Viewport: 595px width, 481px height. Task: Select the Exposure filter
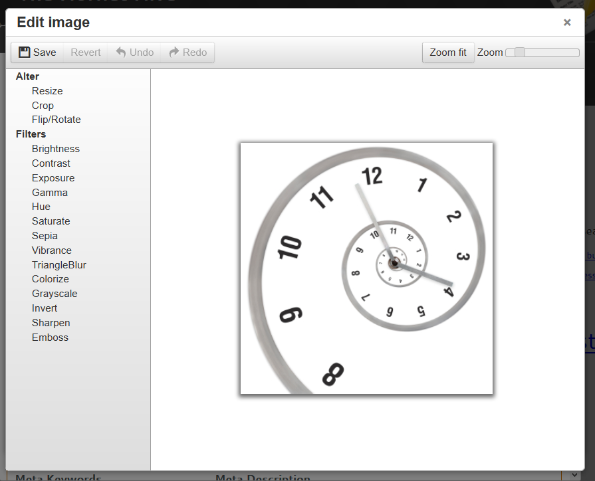[53, 178]
